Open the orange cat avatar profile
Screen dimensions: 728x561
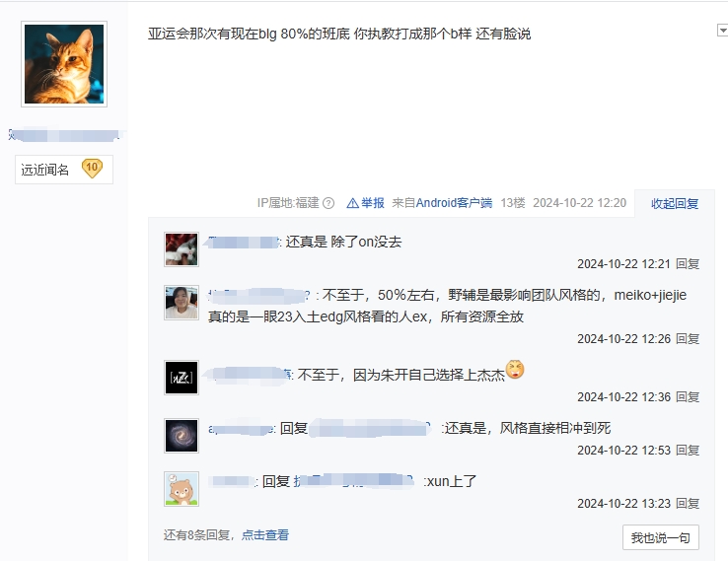[x=64, y=64]
